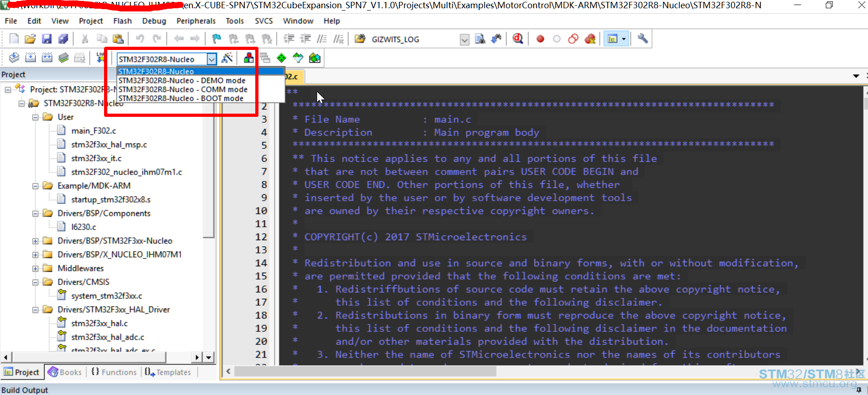Pick the BOOT mode target
This screenshot has width=868, height=395.
coord(181,98)
